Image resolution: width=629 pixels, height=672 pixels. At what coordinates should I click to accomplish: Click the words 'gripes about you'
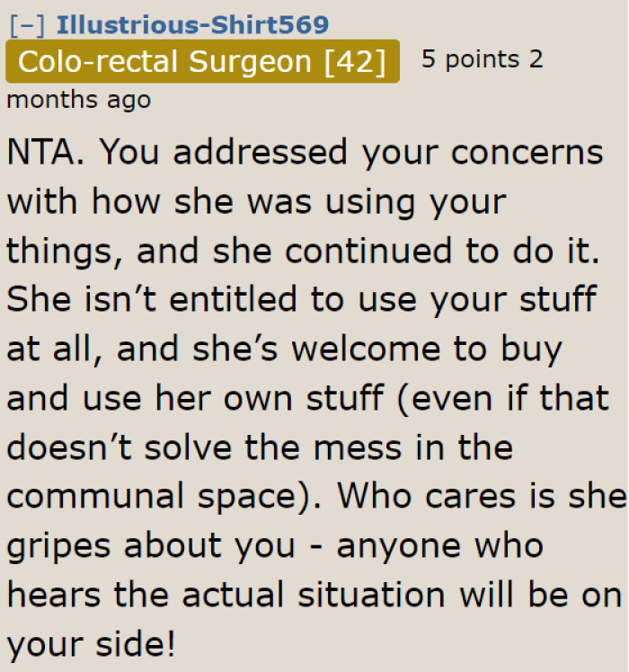click(155, 544)
